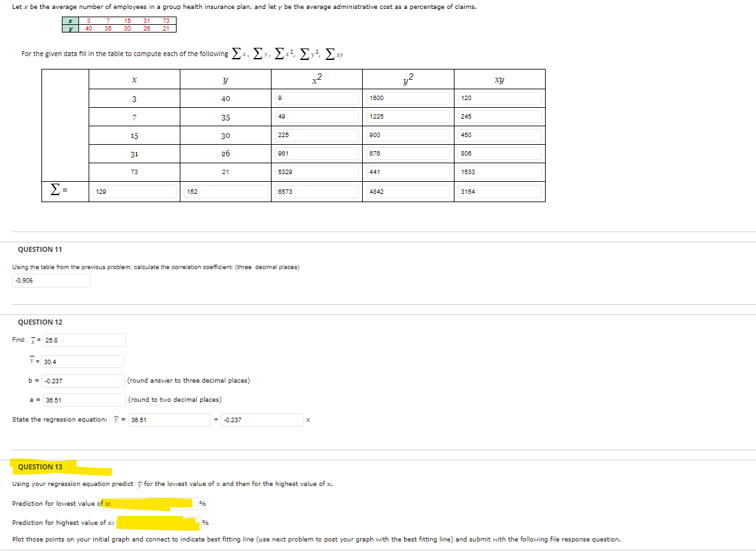Click the y² field containing 1225
Viewport: 756px width, 551px height.
(408, 116)
